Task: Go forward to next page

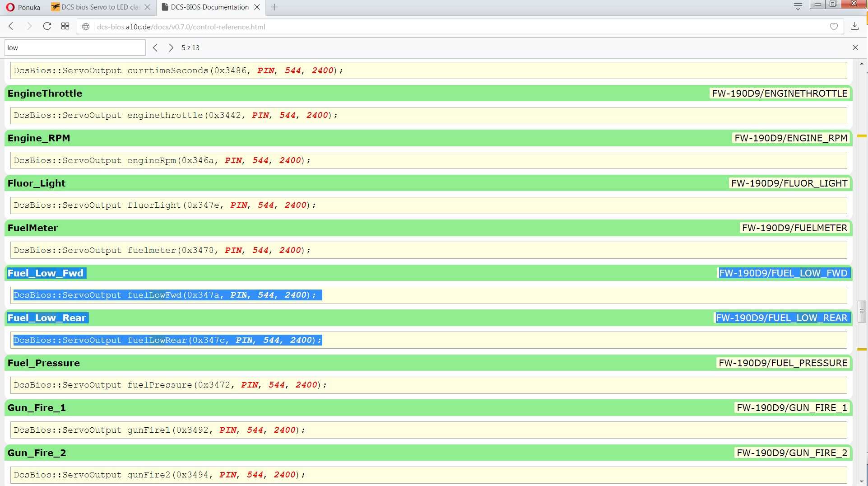Action: tap(29, 27)
